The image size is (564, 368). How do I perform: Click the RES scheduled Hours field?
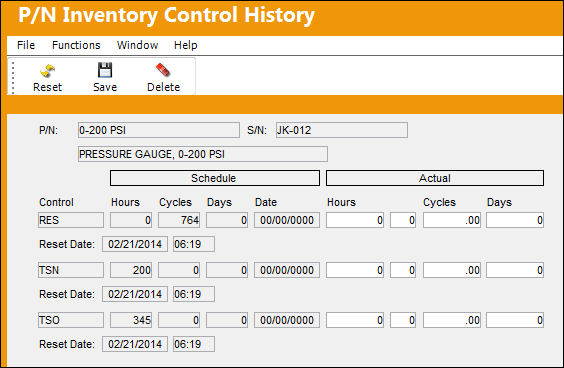point(131,220)
